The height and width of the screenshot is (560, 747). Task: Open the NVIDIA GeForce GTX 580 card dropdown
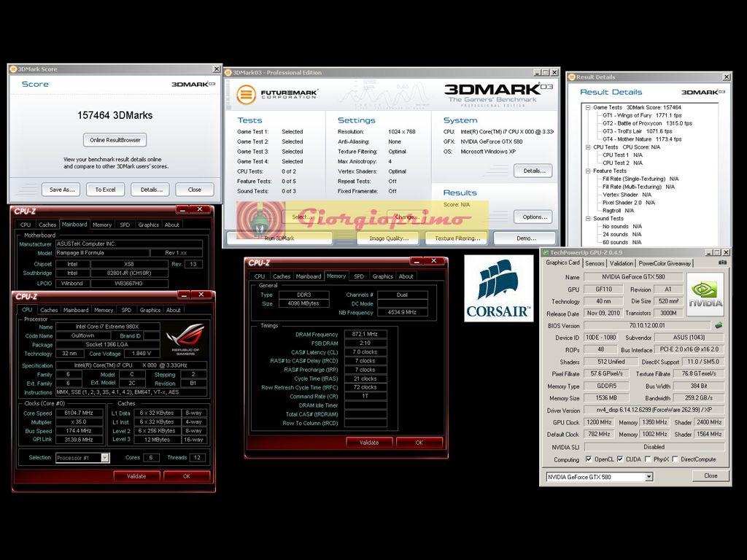click(649, 477)
